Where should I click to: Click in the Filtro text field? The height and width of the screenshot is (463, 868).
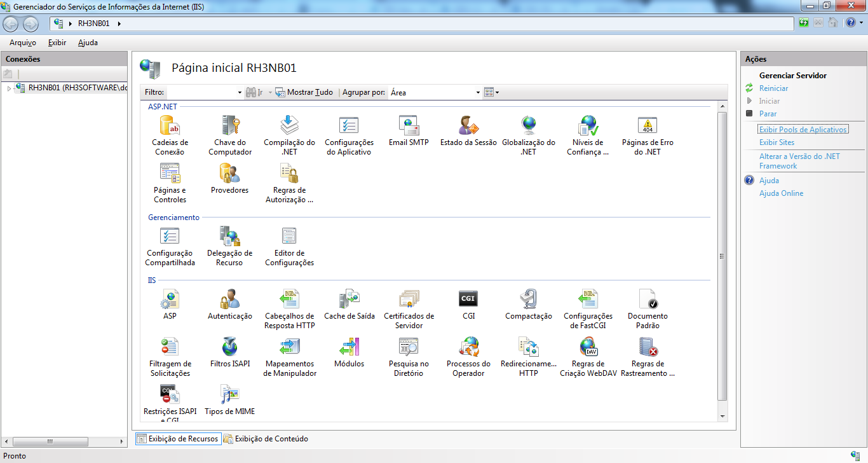click(x=201, y=93)
